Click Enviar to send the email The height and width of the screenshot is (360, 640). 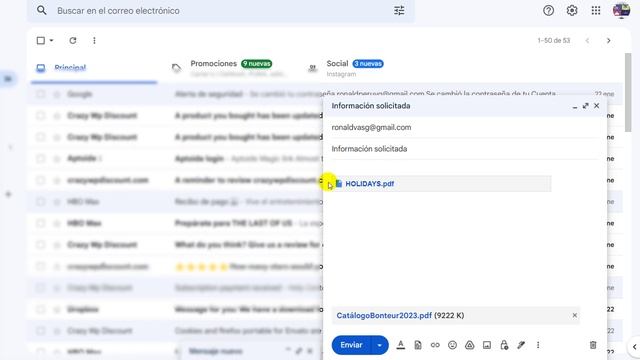(x=351, y=345)
